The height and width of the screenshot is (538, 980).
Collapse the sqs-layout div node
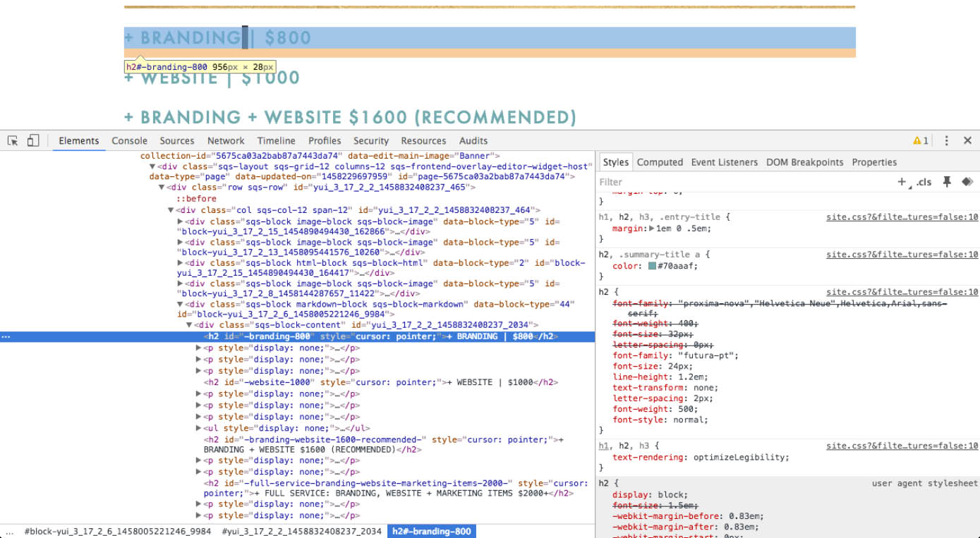click(x=152, y=167)
